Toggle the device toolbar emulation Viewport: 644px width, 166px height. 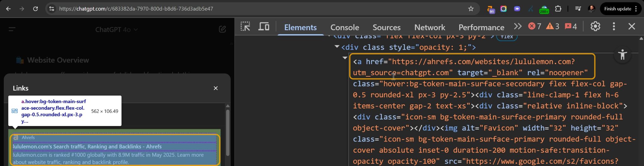(264, 26)
